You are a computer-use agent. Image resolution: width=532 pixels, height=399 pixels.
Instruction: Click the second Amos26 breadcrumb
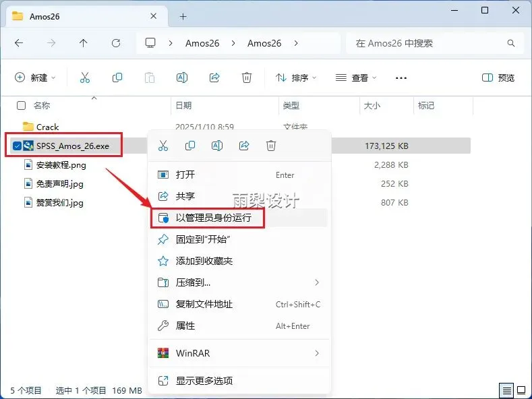[x=264, y=43]
